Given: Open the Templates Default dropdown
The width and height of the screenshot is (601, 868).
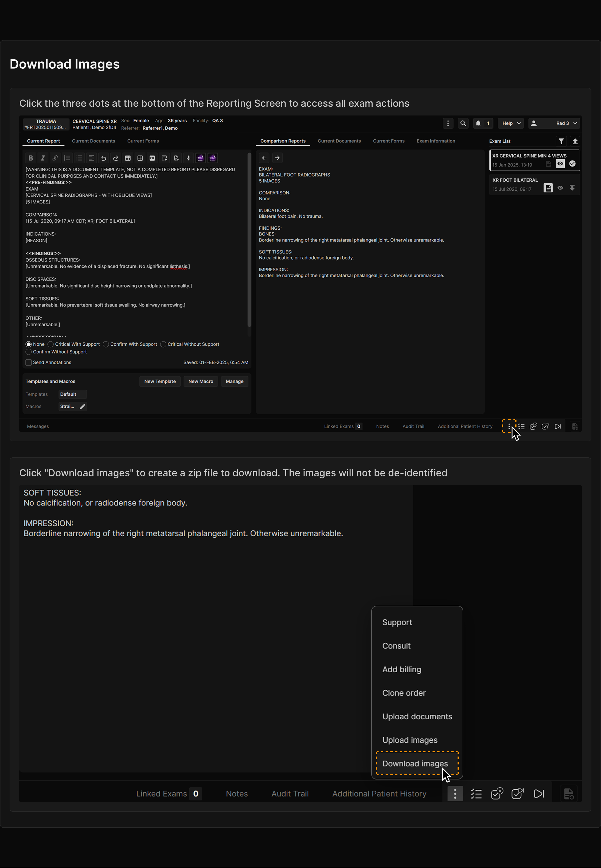Looking at the screenshot, I should pos(73,394).
